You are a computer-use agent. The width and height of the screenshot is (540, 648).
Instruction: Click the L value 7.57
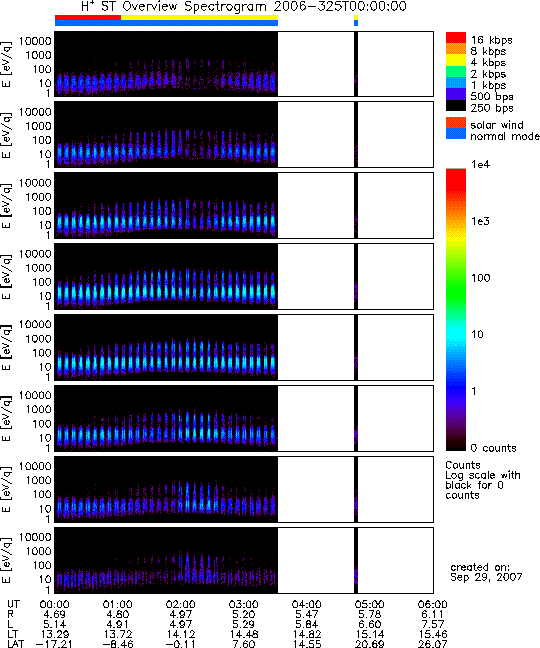click(433, 624)
